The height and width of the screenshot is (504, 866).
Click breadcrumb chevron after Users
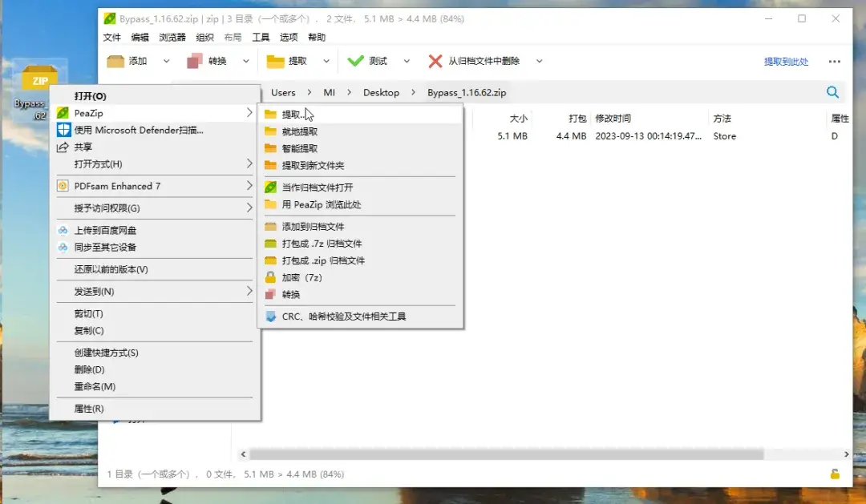309,92
